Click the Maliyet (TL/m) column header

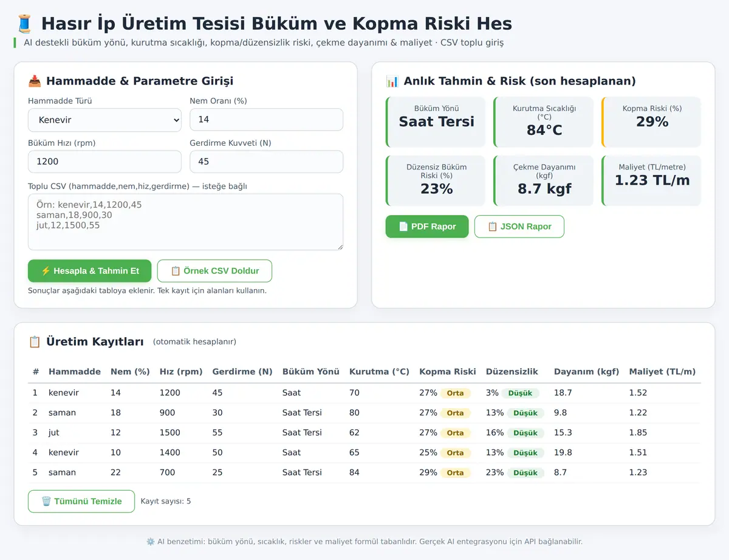(x=662, y=372)
